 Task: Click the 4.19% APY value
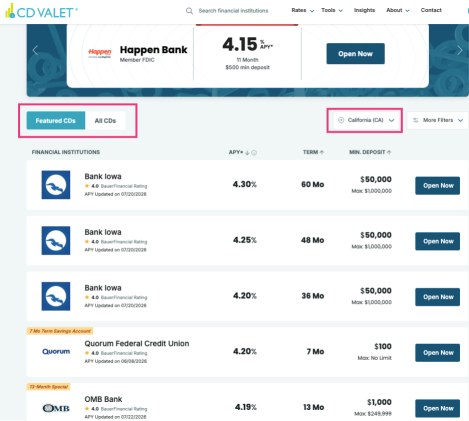pyautogui.click(x=246, y=407)
